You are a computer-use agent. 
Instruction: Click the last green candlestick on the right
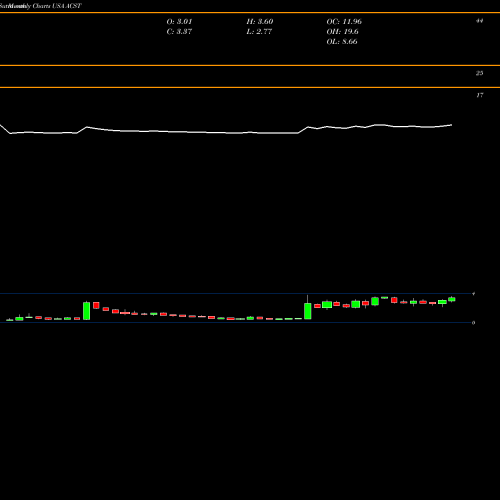tap(452, 299)
